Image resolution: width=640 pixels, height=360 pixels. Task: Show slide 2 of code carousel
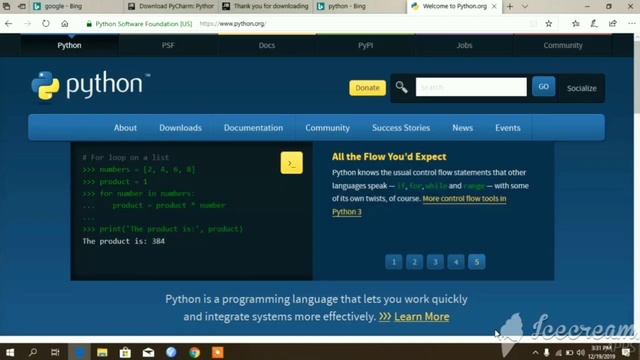click(x=414, y=262)
